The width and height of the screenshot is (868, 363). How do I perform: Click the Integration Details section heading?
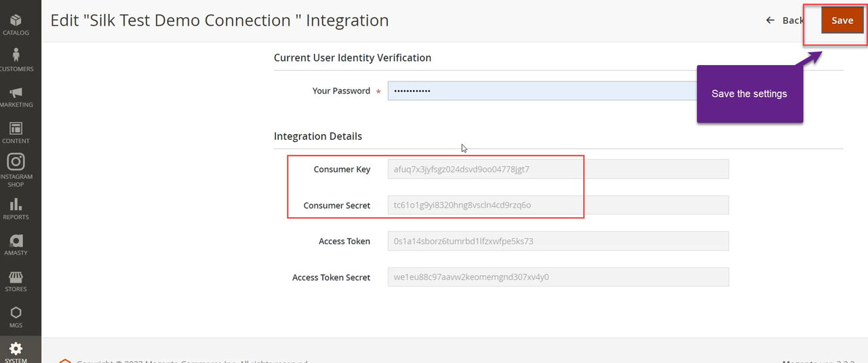pos(318,136)
